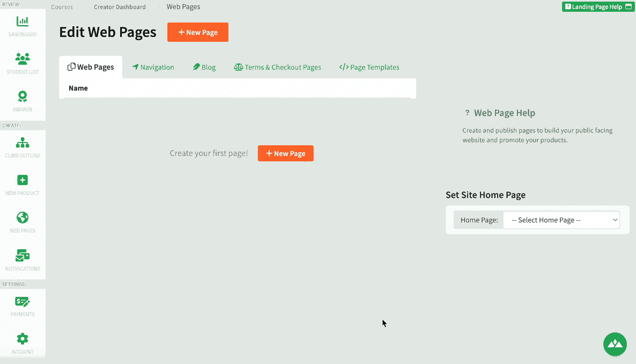Select the New Product plus icon
The image size is (636, 364).
point(23,180)
